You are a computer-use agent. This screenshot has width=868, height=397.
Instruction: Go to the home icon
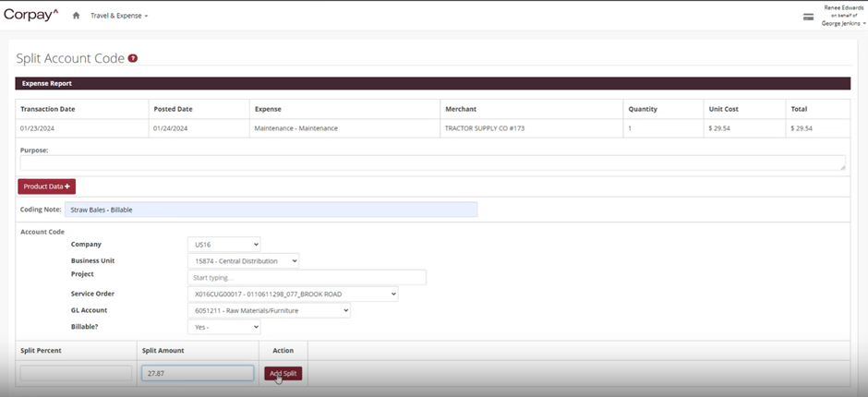pos(76,16)
